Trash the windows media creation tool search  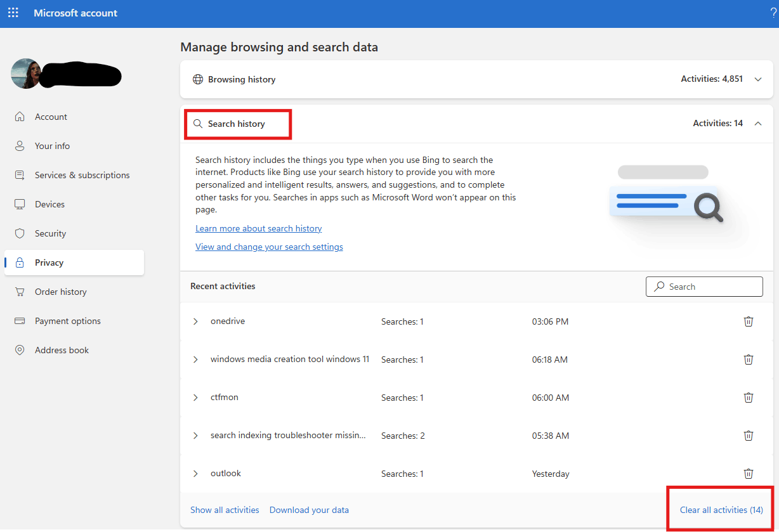[749, 360]
